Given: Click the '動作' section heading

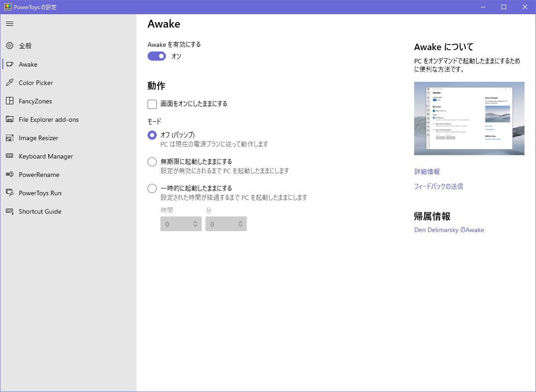Looking at the screenshot, I should (x=157, y=85).
